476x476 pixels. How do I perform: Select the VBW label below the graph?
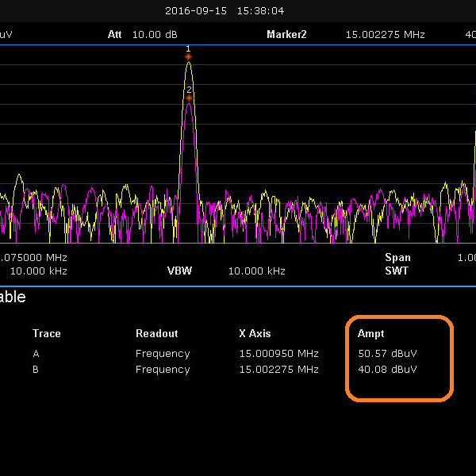click(x=179, y=271)
